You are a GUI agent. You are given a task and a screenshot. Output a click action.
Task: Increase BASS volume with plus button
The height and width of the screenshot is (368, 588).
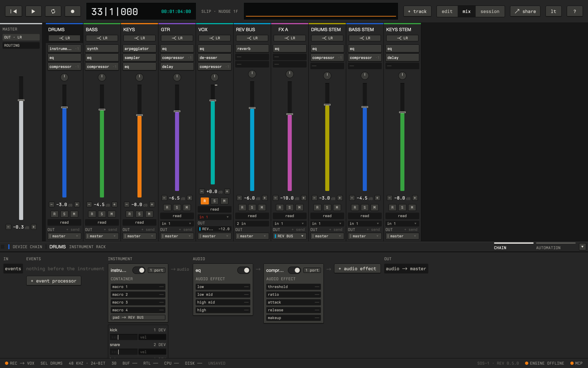114,204
